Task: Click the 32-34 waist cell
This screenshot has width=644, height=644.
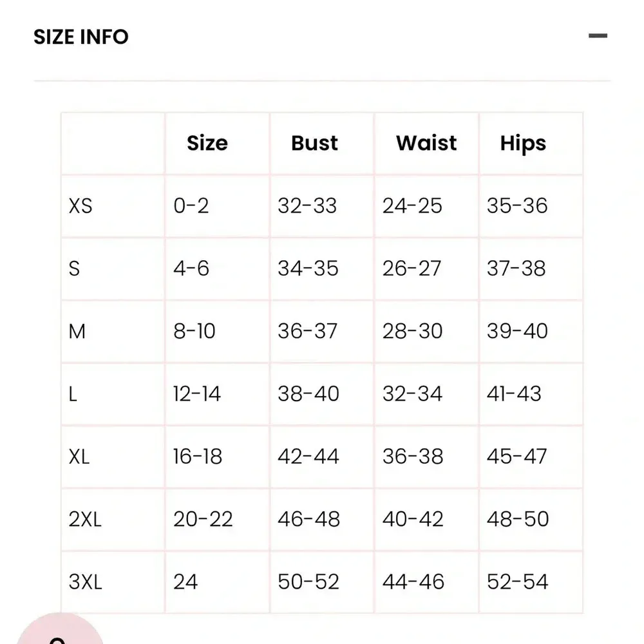Action: 412,394
